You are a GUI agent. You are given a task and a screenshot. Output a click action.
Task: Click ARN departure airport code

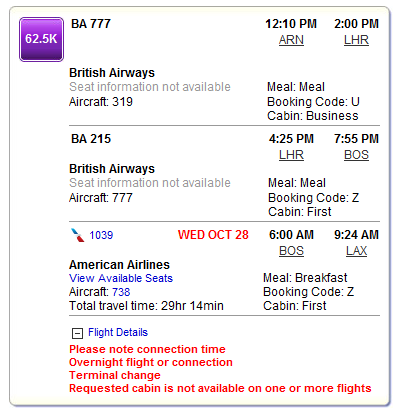coord(291,40)
